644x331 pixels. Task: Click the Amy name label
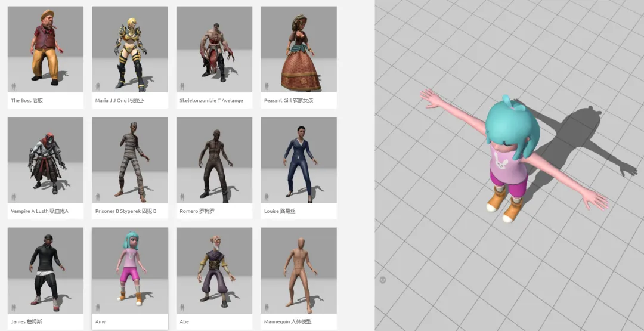[100, 321]
